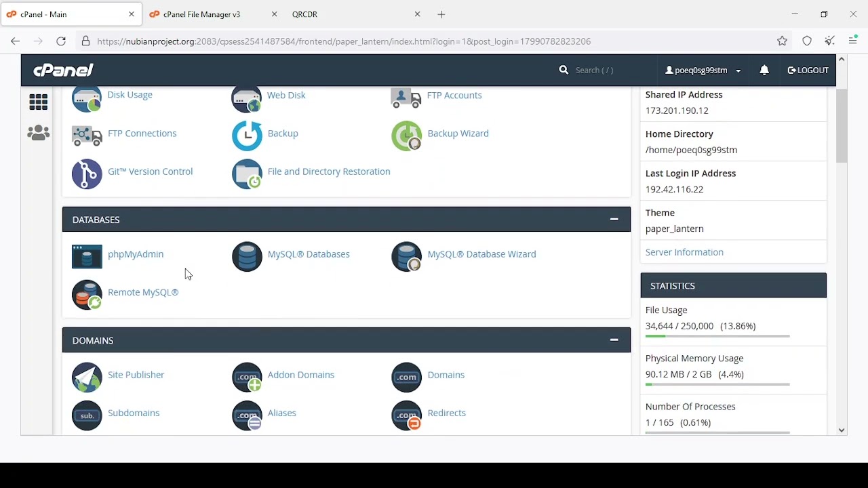Click the STATISTICS panel header
Image resolution: width=868 pixels, height=488 pixels.
tap(733, 285)
